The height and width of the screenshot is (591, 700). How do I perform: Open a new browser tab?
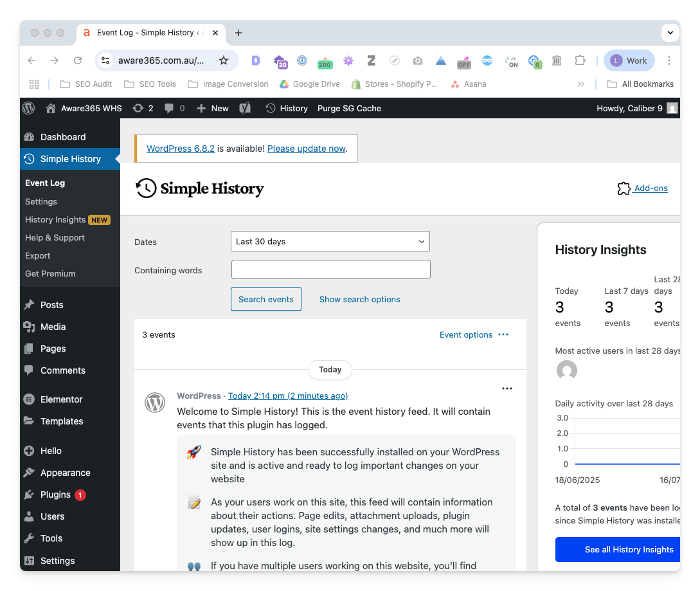[238, 33]
